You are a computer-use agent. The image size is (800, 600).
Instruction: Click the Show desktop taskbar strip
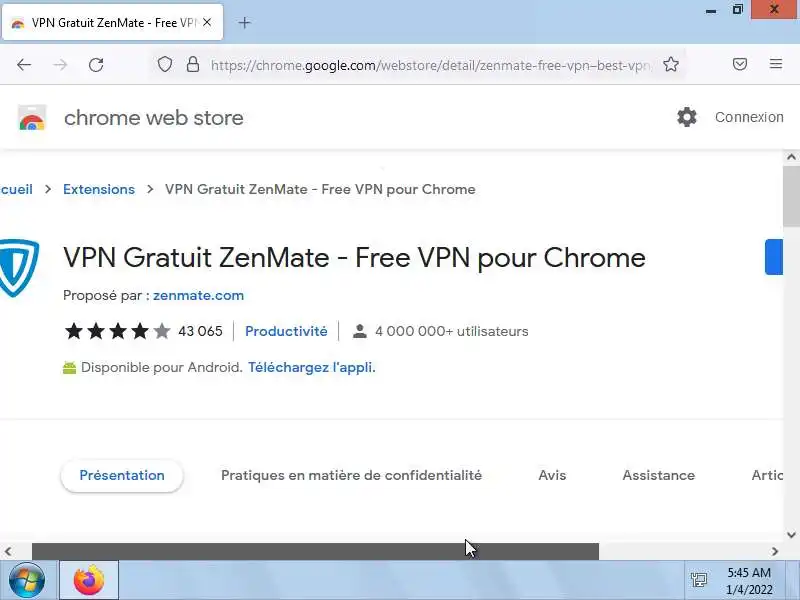[793, 580]
